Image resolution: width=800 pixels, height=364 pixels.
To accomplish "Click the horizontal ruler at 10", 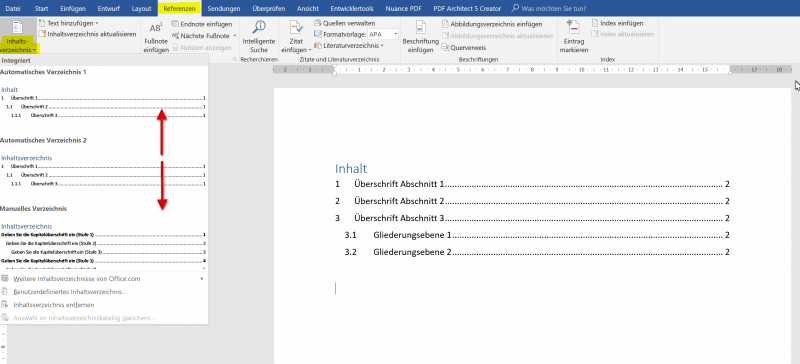I will [x=581, y=69].
